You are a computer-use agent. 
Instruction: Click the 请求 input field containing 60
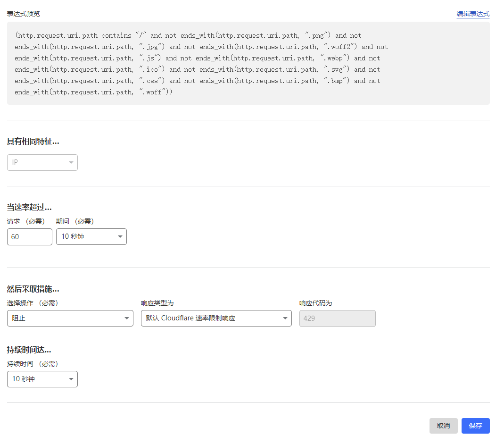(29, 237)
